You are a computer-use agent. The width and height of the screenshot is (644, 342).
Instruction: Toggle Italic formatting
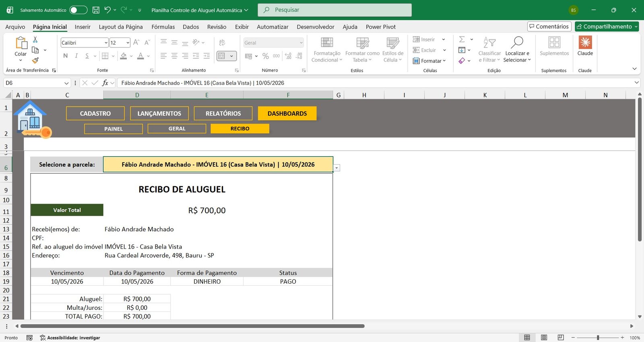click(76, 56)
